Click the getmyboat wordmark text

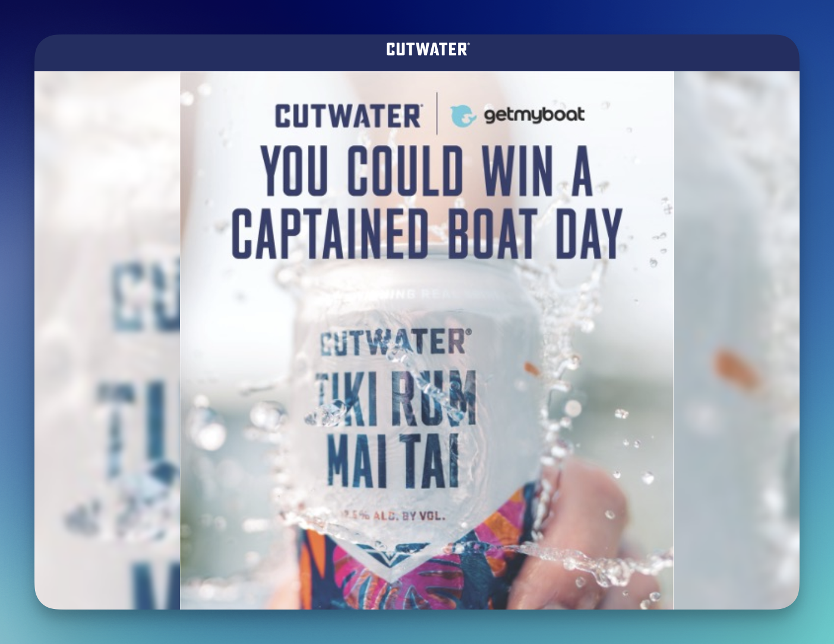pos(534,115)
